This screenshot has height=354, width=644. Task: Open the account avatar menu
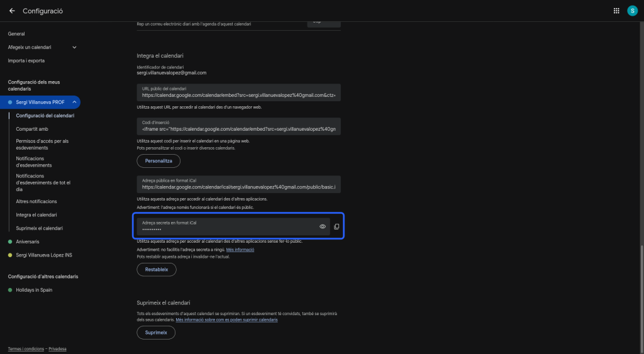632,11
